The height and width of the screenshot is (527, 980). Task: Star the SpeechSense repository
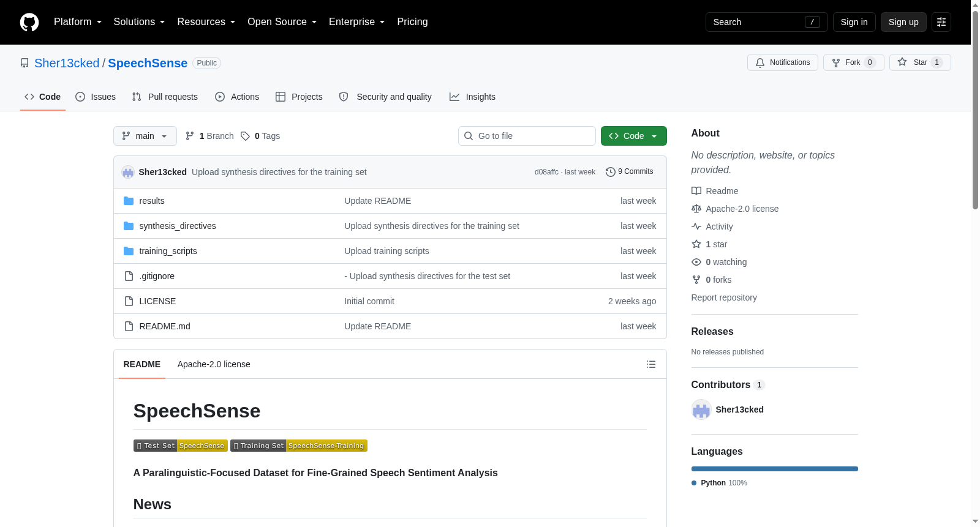(x=920, y=62)
